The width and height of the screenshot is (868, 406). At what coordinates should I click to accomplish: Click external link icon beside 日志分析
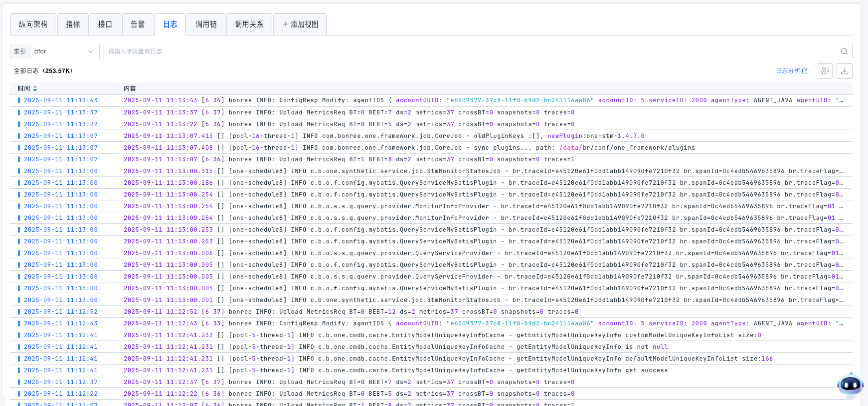pyautogui.click(x=805, y=71)
